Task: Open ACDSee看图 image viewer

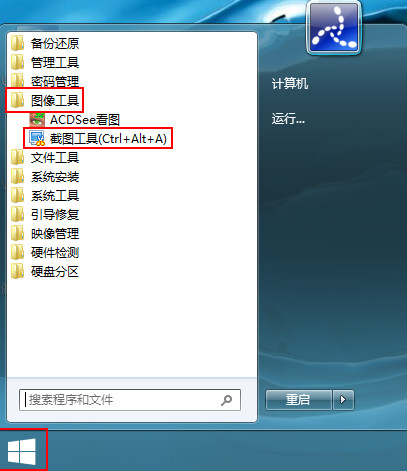Action: 75,120
